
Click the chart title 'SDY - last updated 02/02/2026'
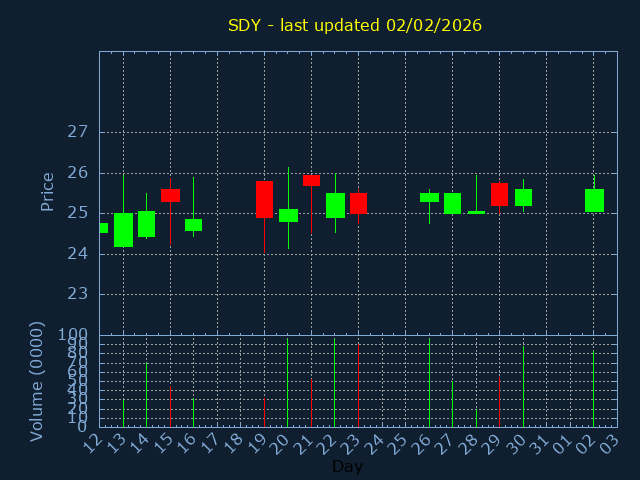(x=355, y=25)
